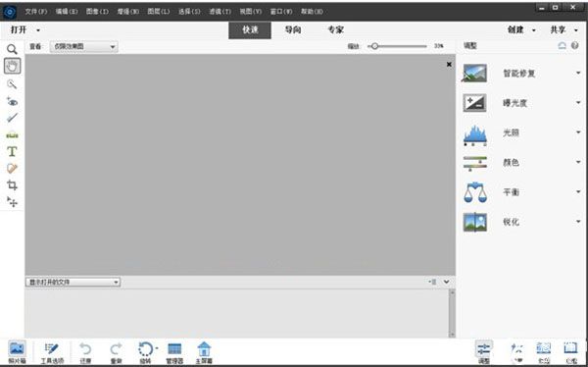This screenshot has height=367, width=588.
Task: Expand the Sharpen (锐化) arrow
Action: tap(578, 222)
